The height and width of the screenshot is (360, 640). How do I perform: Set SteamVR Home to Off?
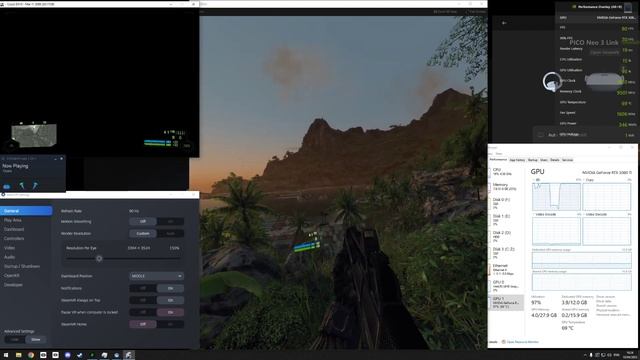[143, 324]
